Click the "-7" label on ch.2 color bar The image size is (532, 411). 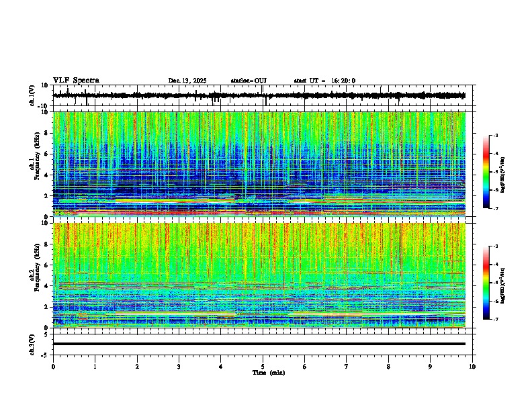tap(496, 319)
